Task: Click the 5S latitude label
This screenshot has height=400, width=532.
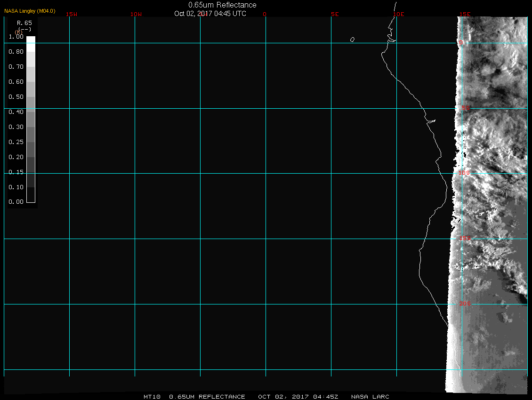Action: coord(466,108)
